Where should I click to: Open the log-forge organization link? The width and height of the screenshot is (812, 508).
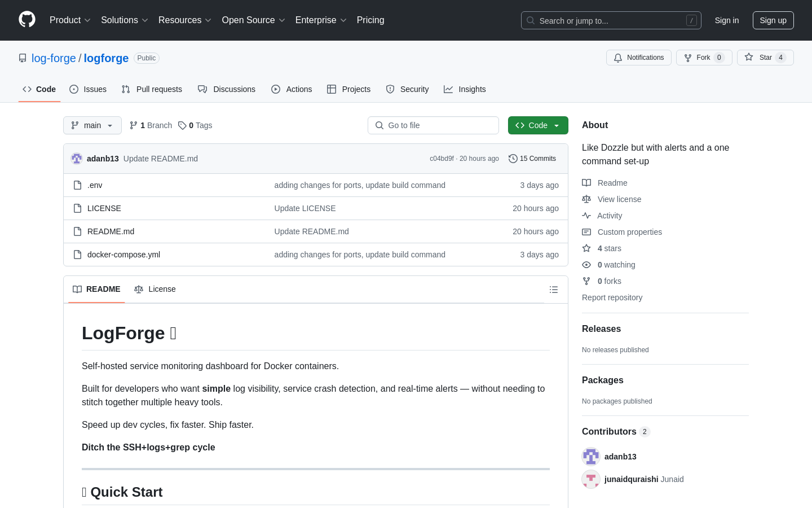pyautogui.click(x=54, y=58)
